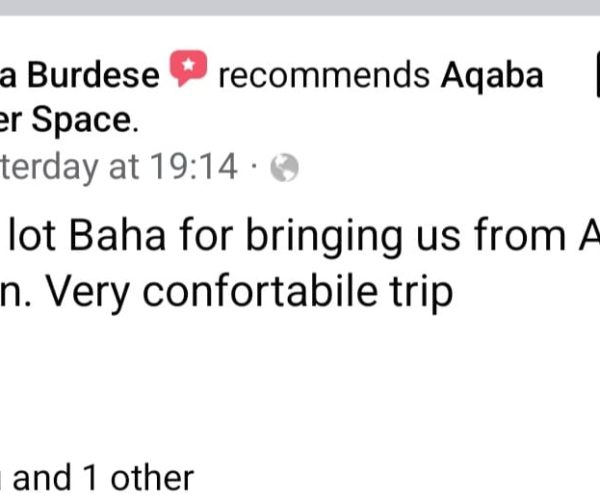Click the globe public privacy icon
Image resolution: width=600 pixels, height=500 pixels.
284,168
